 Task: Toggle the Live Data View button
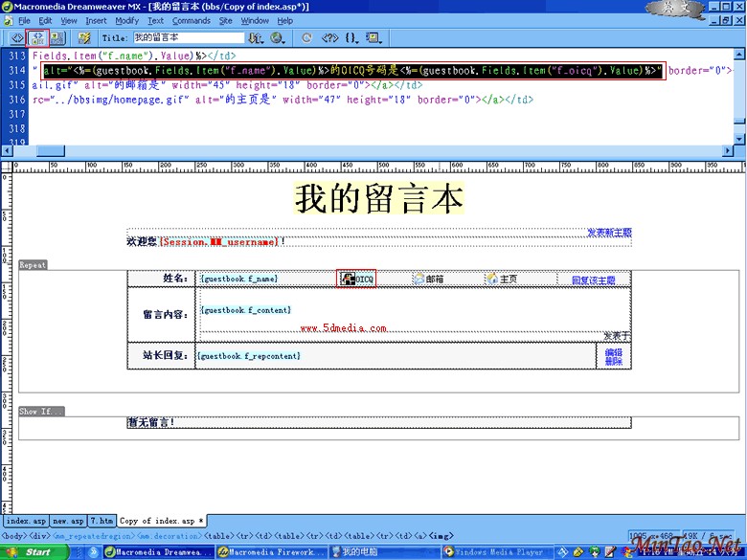(84, 37)
